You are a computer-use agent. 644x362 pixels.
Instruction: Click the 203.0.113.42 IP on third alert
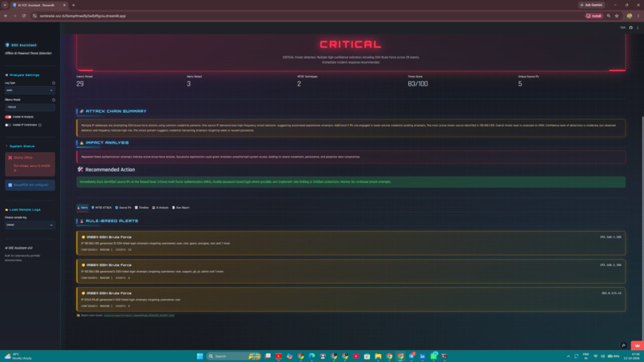point(611,293)
